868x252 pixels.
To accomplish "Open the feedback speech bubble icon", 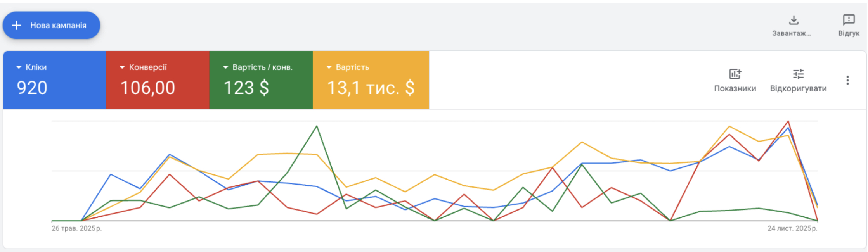I will click(x=849, y=20).
